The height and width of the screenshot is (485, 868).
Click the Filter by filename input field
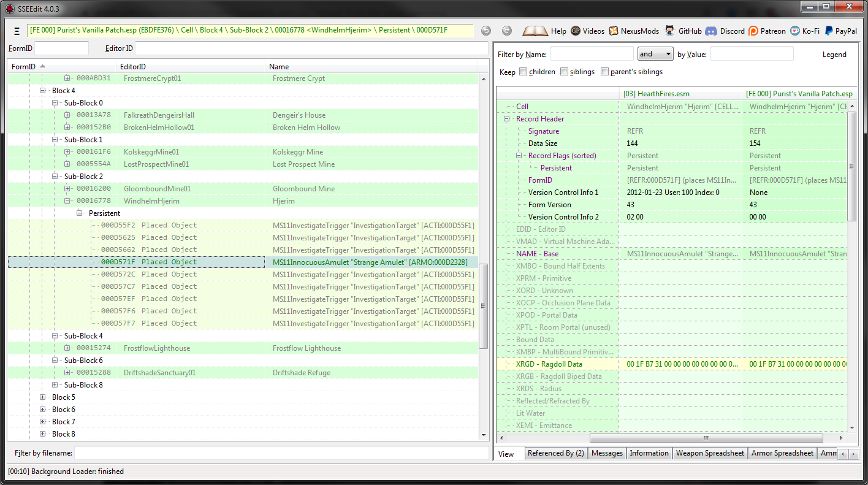point(281,453)
